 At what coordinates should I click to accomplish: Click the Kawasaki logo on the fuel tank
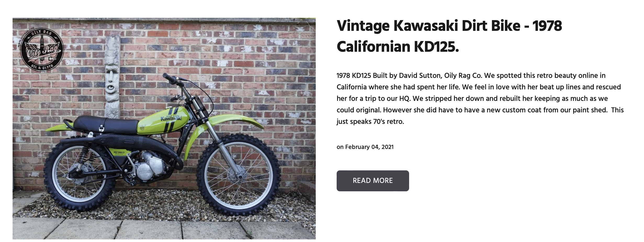(x=171, y=118)
